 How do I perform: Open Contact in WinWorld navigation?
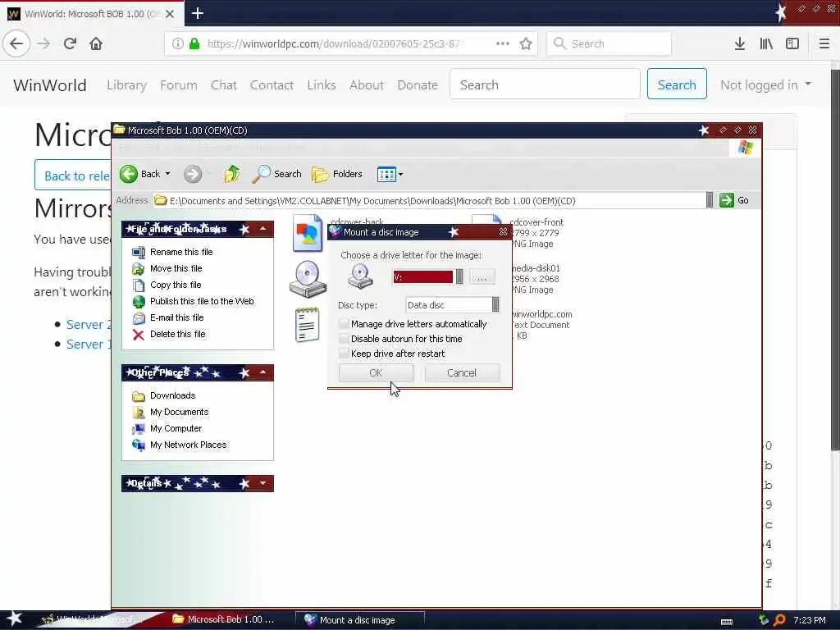click(x=272, y=85)
